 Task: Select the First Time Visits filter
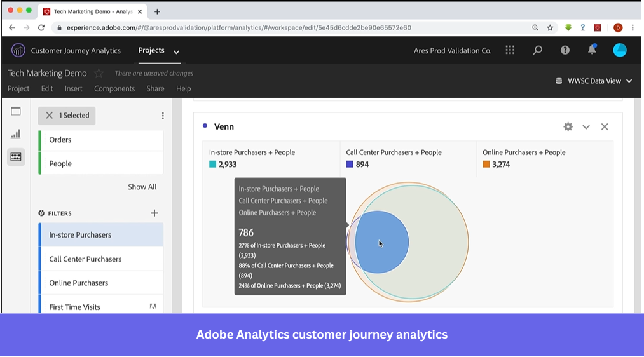click(x=100, y=306)
